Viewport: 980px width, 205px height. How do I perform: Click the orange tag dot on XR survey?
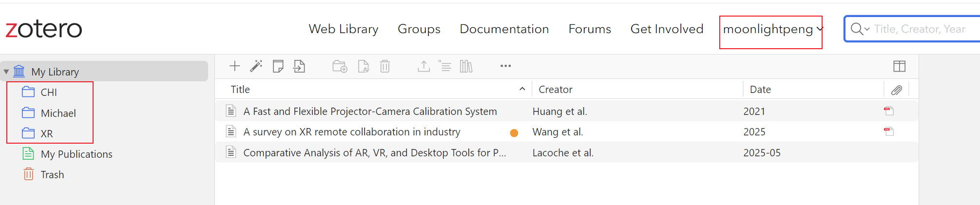click(x=514, y=133)
